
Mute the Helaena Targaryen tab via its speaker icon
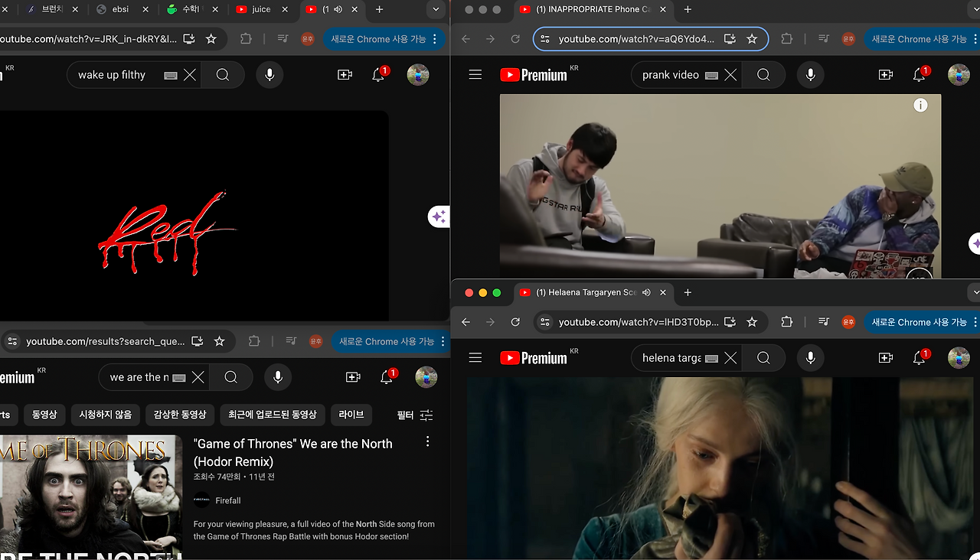pos(646,292)
